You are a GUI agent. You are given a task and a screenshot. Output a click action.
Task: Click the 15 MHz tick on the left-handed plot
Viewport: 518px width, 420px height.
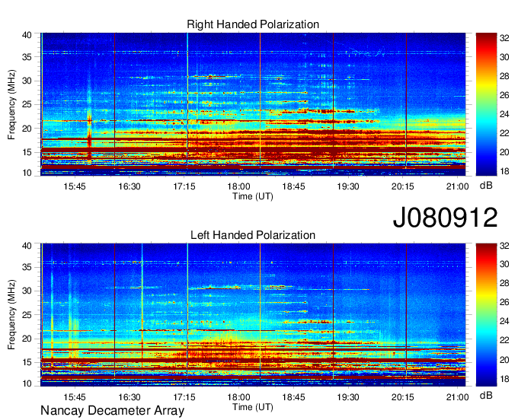click(27, 363)
